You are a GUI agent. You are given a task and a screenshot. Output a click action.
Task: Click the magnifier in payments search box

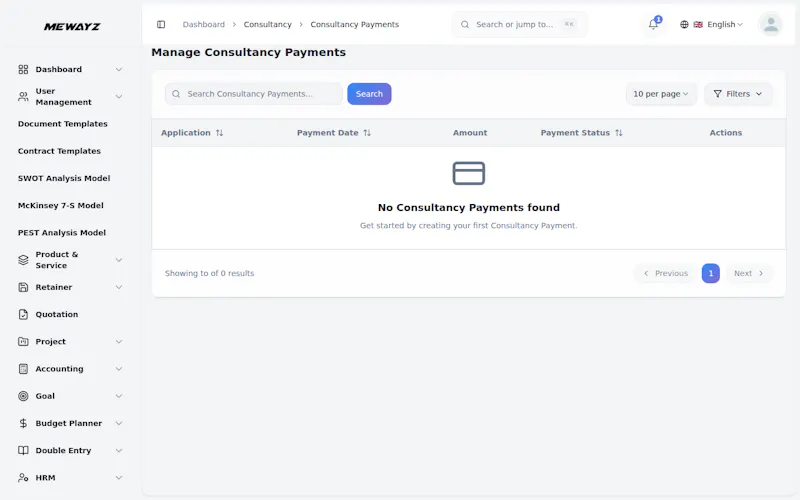[x=176, y=94]
